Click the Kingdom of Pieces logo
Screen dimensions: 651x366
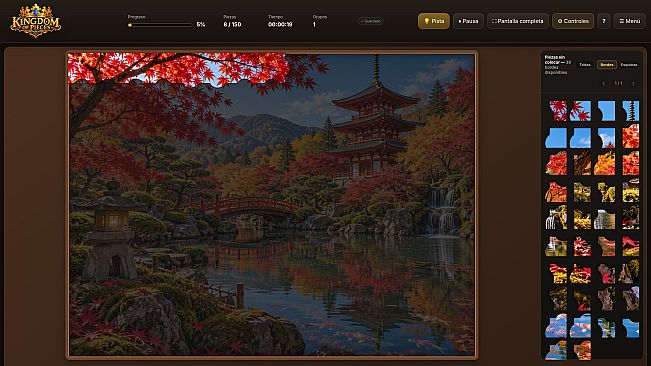(x=36, y=21)
